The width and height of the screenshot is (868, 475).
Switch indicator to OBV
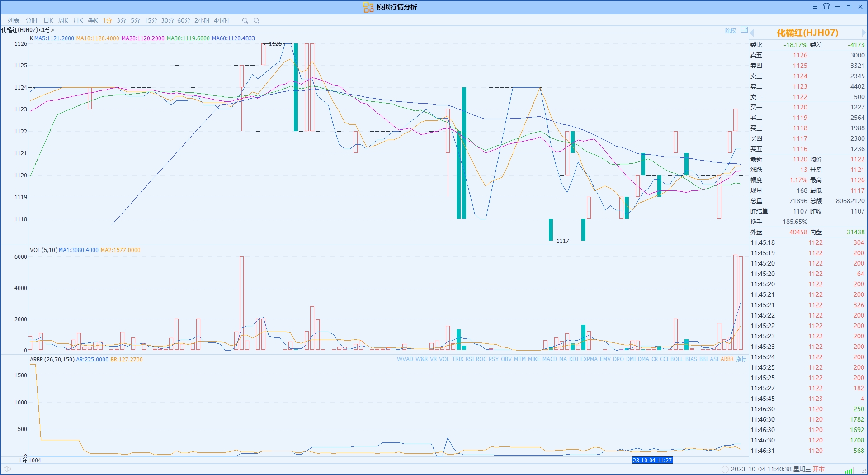[x=506, y=359]
